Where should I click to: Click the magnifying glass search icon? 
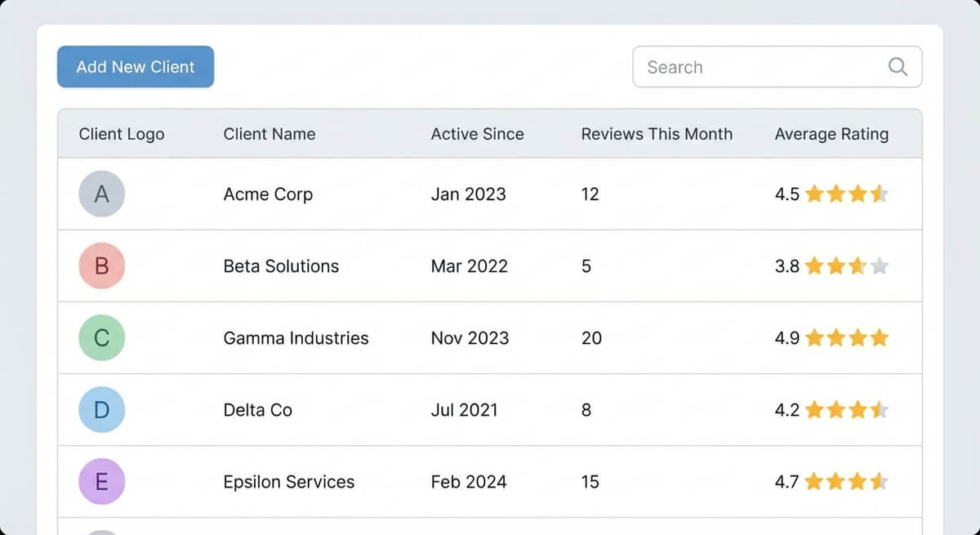coord(897,67)
